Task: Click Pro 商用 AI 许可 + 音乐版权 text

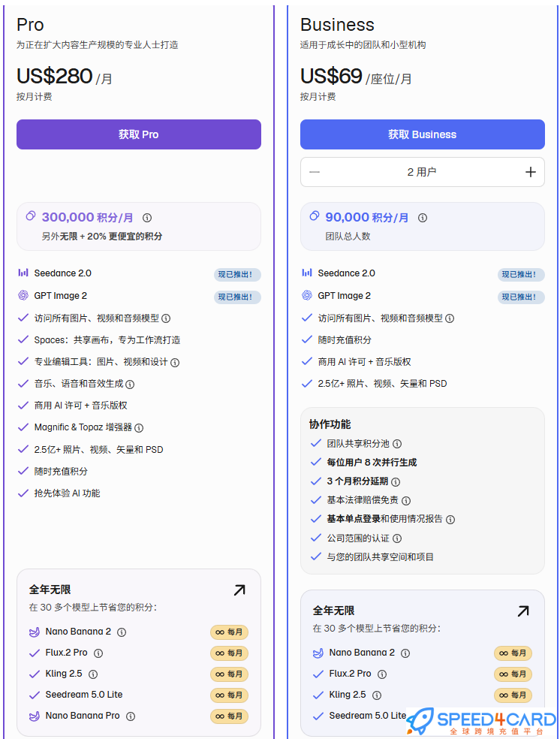Action: (80, 406)
